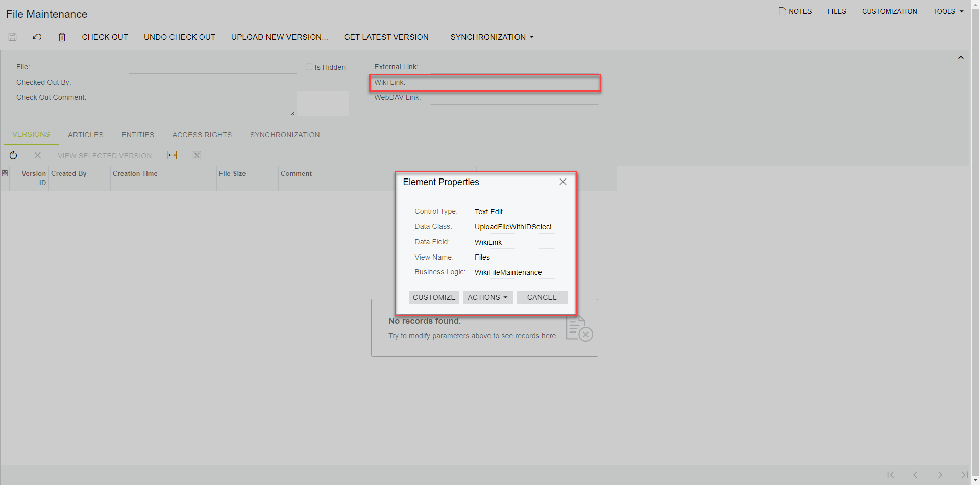Open the Access Rights tab

(202, 135)
